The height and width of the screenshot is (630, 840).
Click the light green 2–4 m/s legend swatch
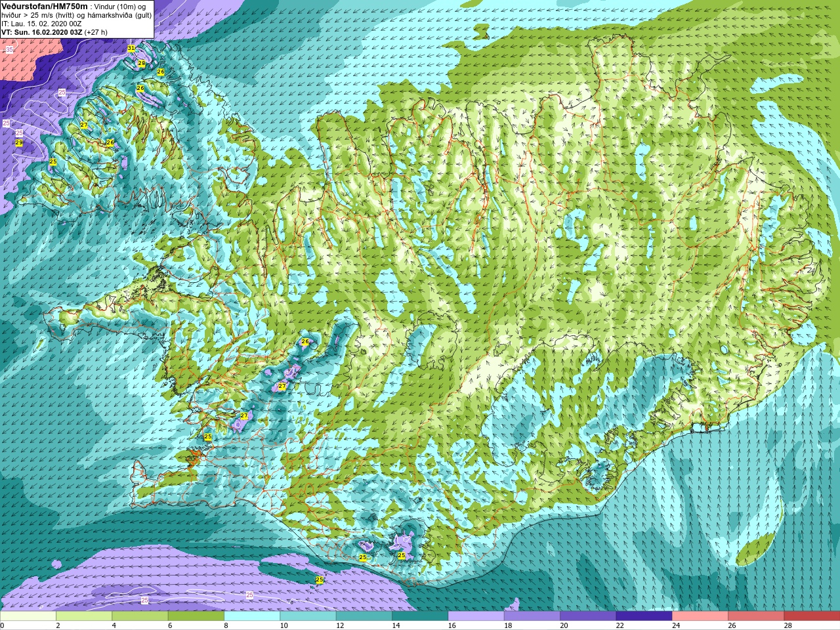(x=84, y=616)
